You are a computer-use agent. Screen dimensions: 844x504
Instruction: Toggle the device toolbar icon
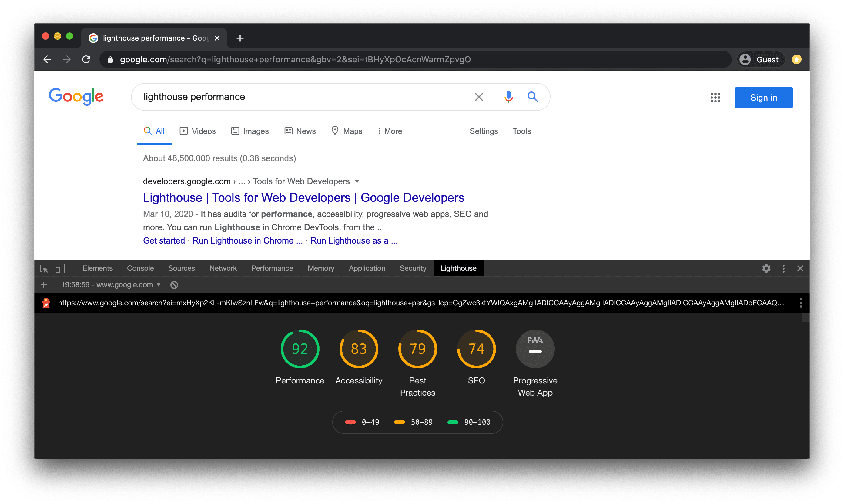pos(60,269)
